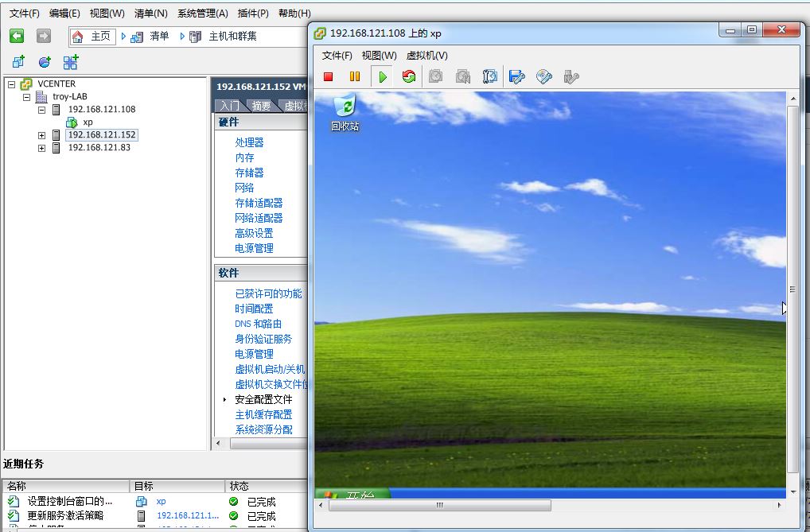The width and height of the screenshot is (810, 532).
Task: Open 内存 hardware link
Action: pos(244,157)
